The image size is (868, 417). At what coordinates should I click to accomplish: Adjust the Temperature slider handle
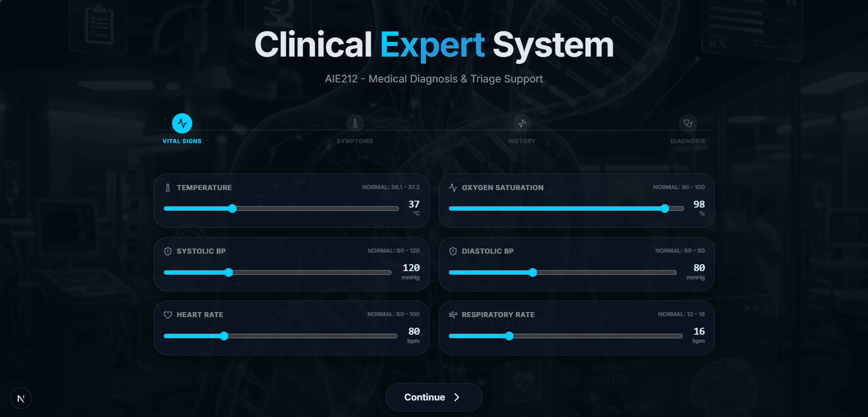coord(233,208)
